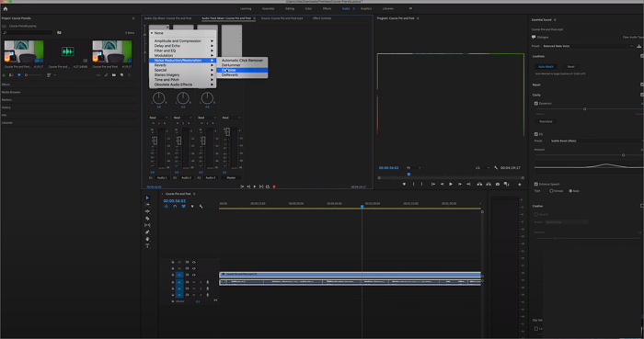Open the Program monitor Fit zoom dropdown
The image size is (644, 339).
click(x=414, y=167)
